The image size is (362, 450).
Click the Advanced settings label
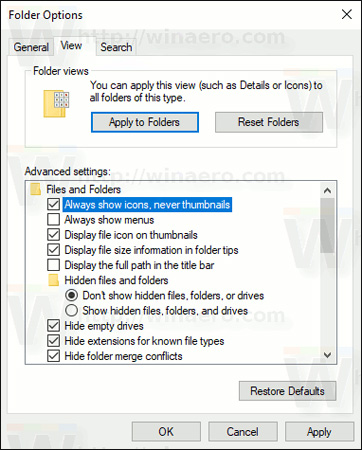67,171
